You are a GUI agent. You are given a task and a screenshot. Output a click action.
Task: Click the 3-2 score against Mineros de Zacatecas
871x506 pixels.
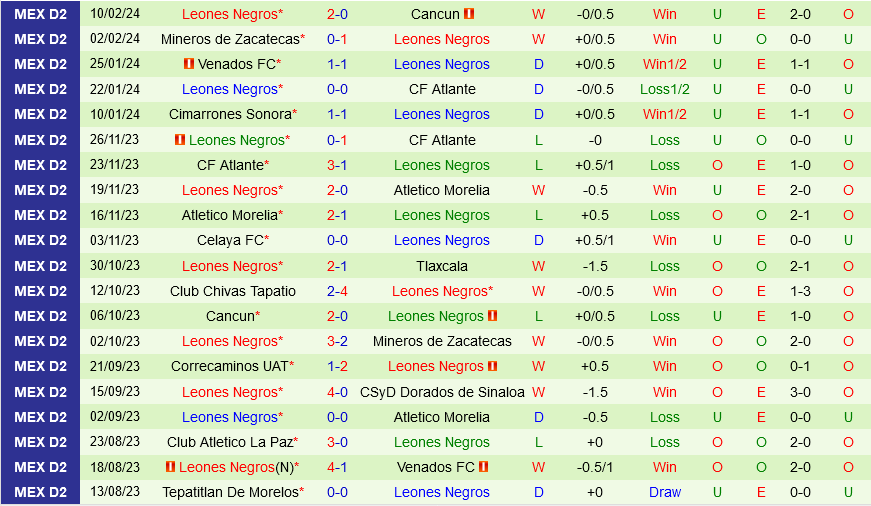click(337, 341)
